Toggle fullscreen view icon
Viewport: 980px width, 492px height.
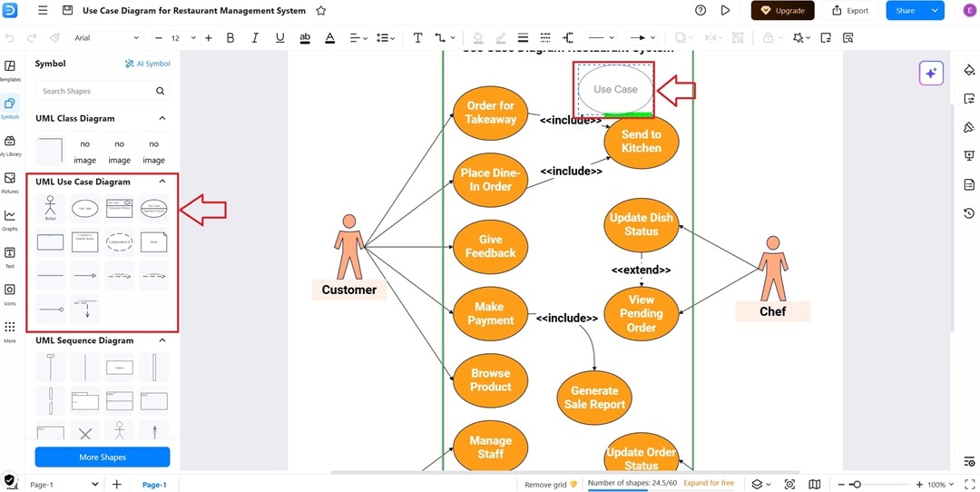pos(970,485)
